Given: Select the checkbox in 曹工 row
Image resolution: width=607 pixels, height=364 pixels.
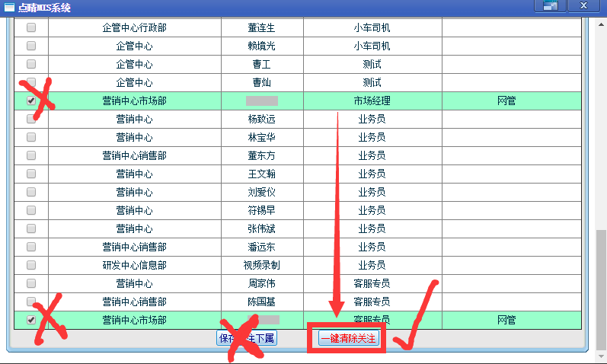Looking at the screenshot, I should 31,64.
